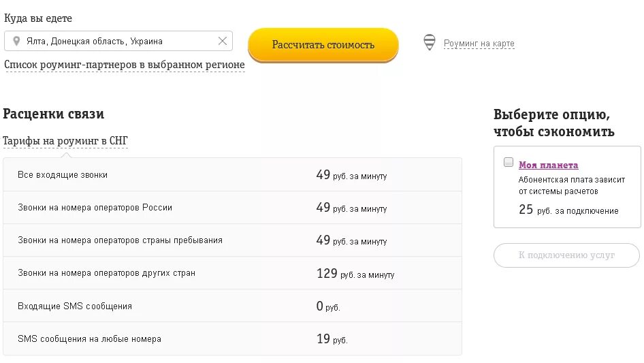Click the К подключению услуг button
The width and height of the screenshot is (644, 363).
click(x=566, y=255)
